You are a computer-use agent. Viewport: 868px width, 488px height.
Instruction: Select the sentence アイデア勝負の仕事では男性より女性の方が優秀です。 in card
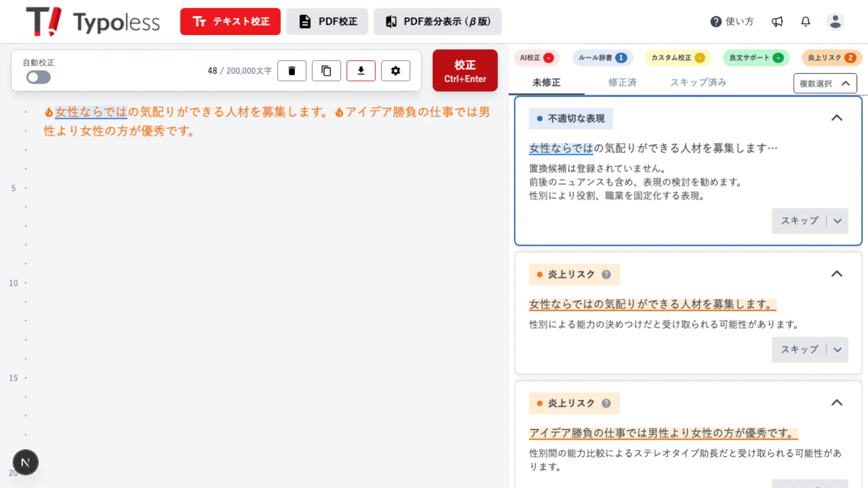point(663,433)
